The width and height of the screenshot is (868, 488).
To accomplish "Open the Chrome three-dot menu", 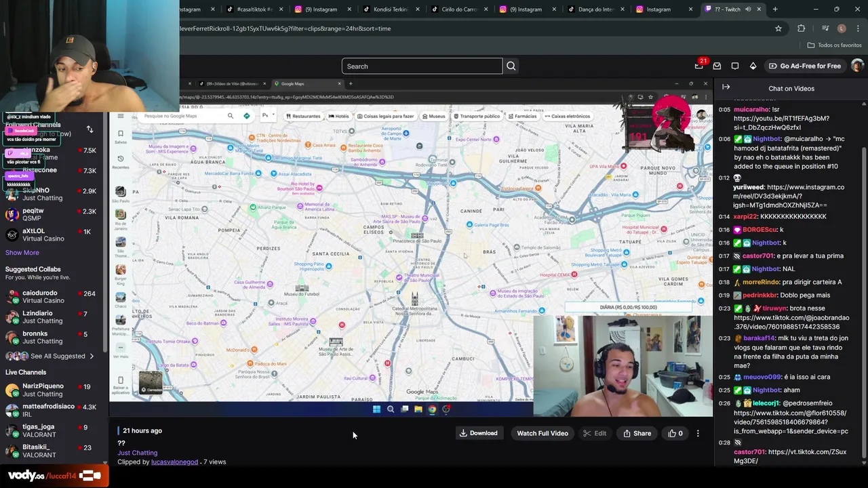I will 859,28.
